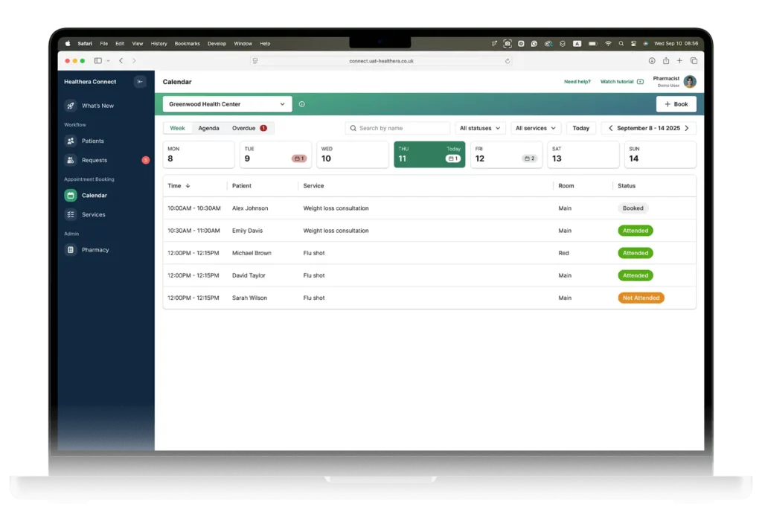Click the pharmacist profile avatar

[690, 82]
